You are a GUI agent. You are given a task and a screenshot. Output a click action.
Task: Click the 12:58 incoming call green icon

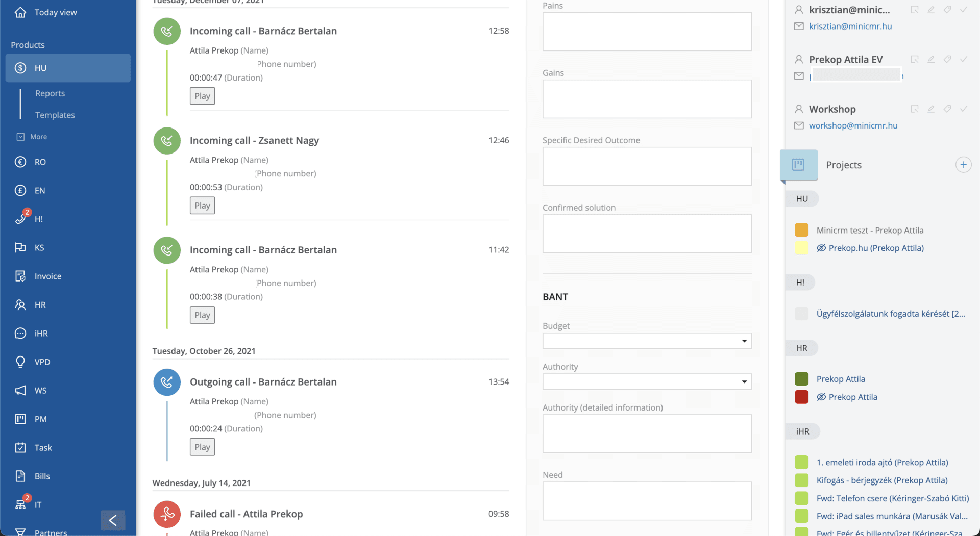(x=167, y=31)
